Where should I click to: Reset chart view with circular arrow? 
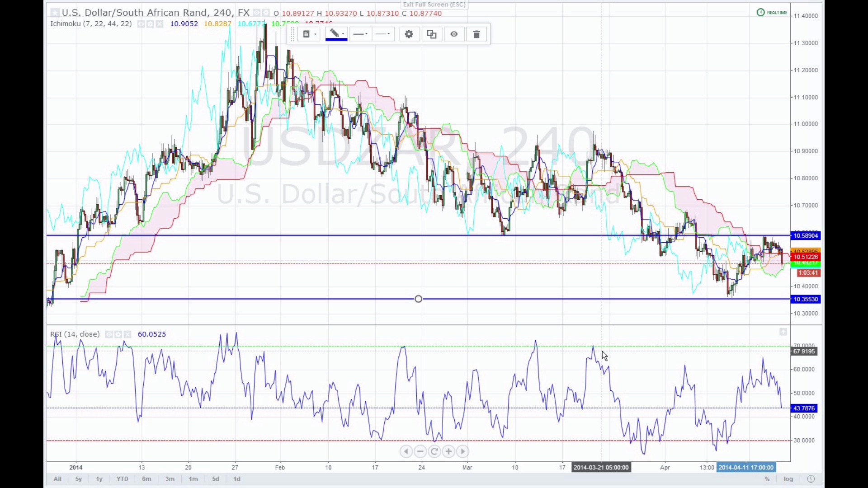point(434,451)
